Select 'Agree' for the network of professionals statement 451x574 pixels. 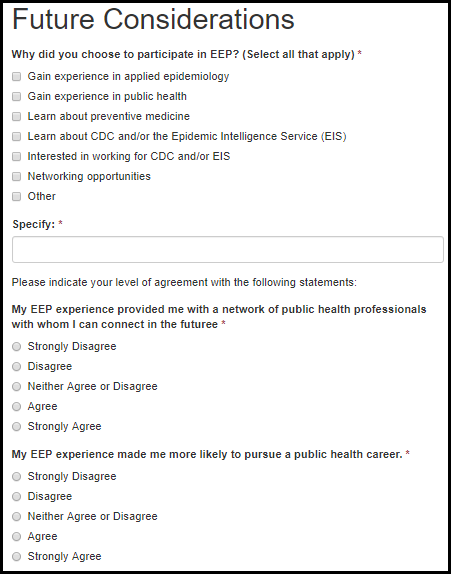click(16, 406)
